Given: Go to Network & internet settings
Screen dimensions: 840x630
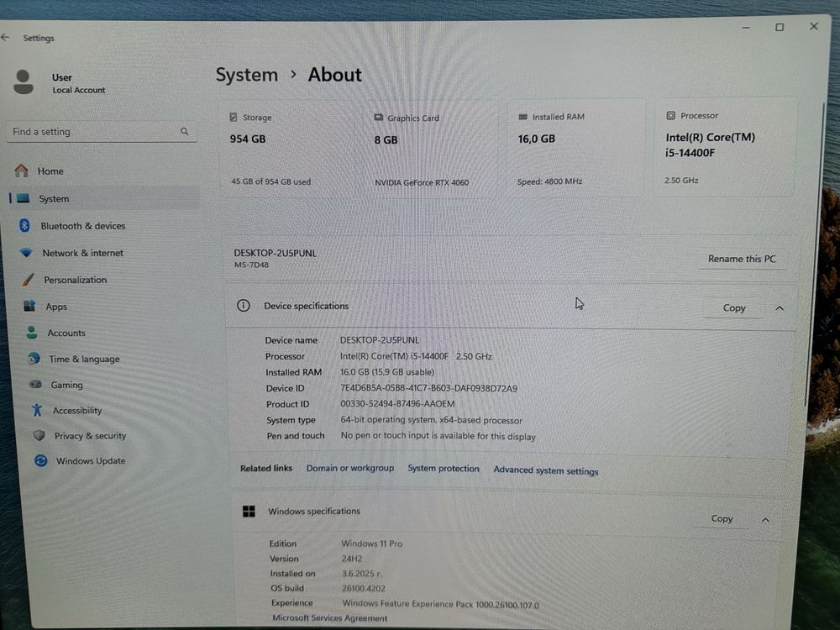Looking at the screenshot, I should tap(83, 253).
